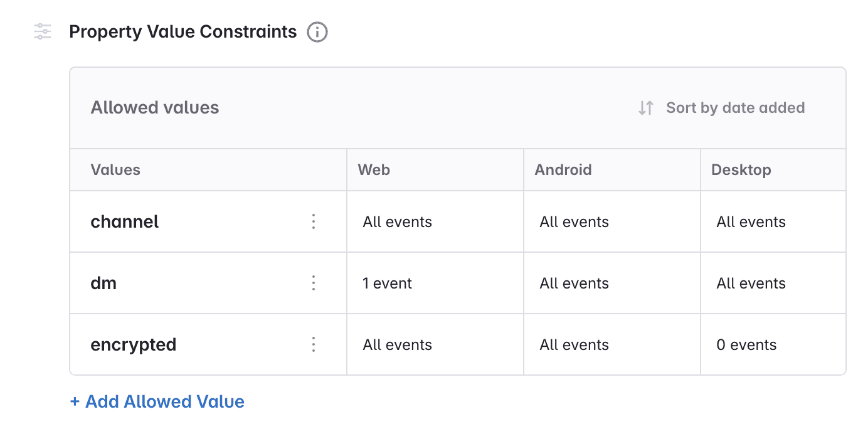Click Add Allowed Value link
Viewport: 868px width, 429px height.
pyautogui.click(x=157, y=401)
